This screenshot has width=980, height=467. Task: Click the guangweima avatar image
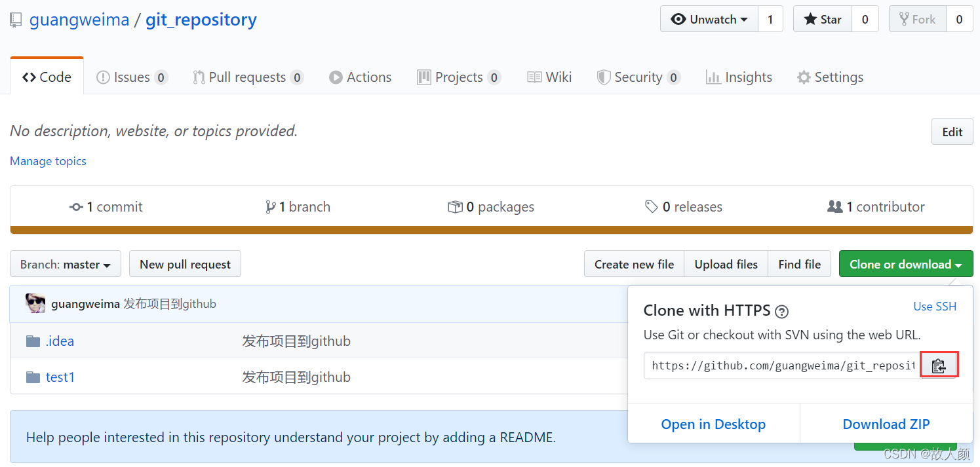(35, 303)
